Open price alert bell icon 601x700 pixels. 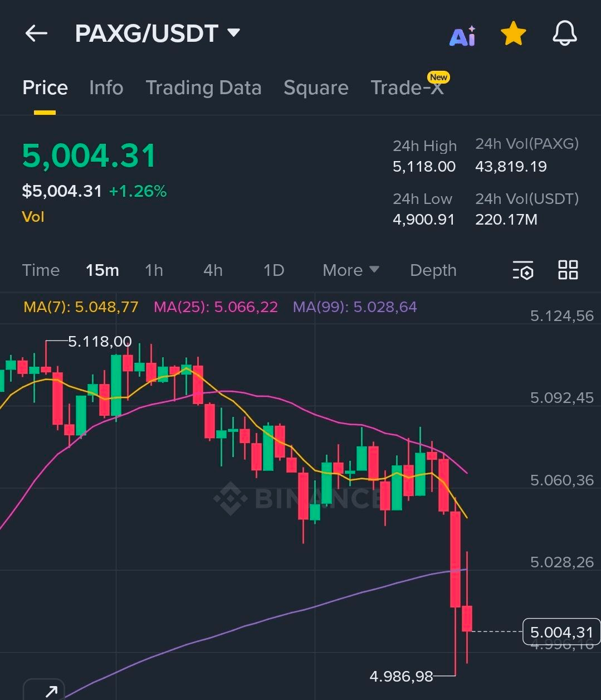pos(564,33)
